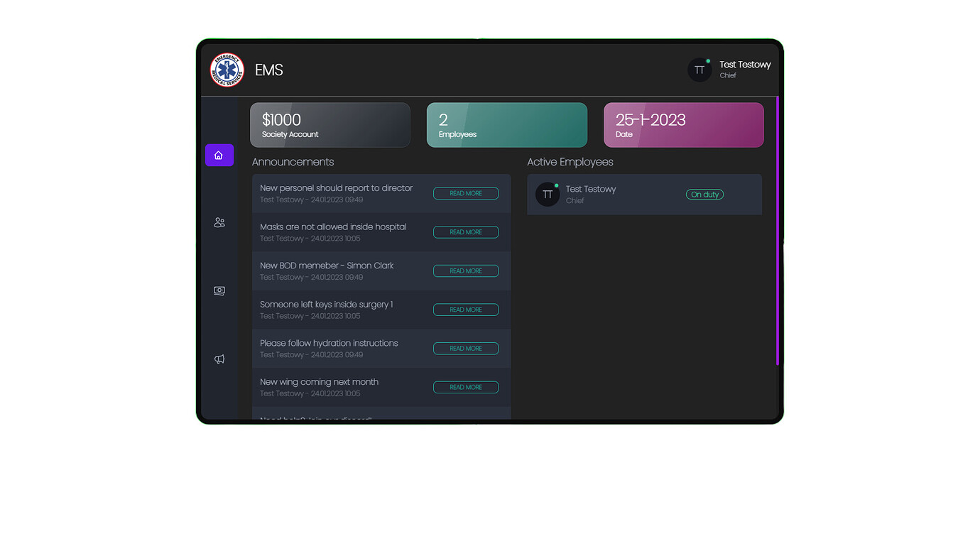
Task: Click the EMS star-of-life logo
Action: click(x=227, y=70)
